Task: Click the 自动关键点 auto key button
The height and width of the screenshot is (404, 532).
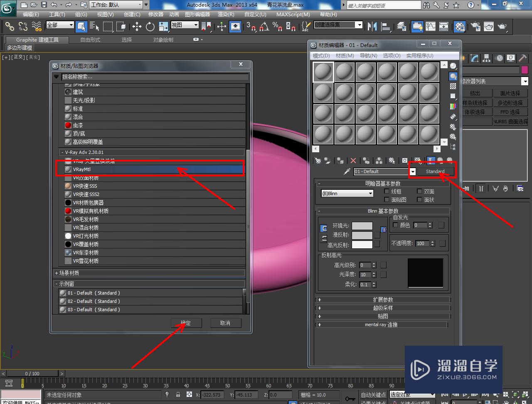Action: (374, 395)
